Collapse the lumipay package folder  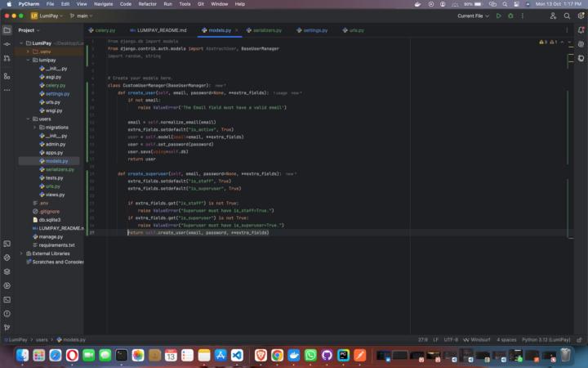28,60
